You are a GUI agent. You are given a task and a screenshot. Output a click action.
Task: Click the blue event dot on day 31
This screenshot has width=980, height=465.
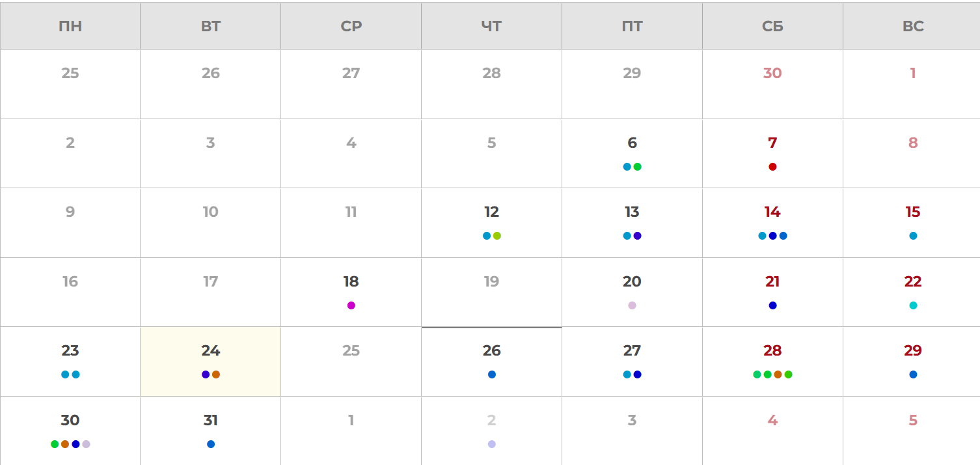click(211, 444)
